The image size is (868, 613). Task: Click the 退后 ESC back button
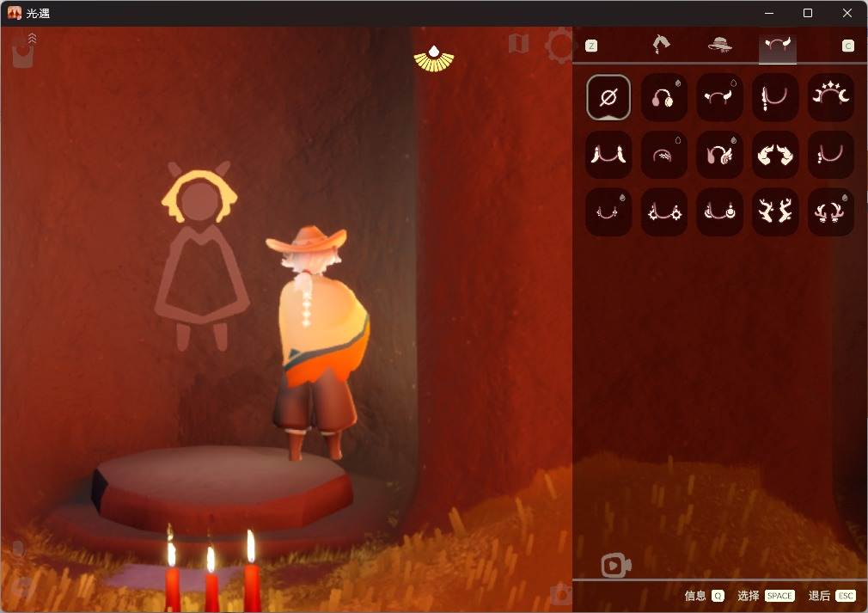pos(832,596)
